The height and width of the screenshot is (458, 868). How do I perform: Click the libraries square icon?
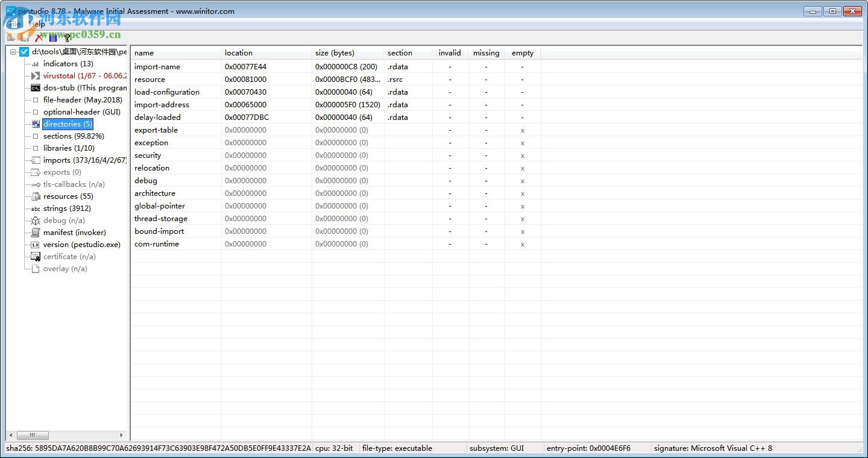click(35, 148)
